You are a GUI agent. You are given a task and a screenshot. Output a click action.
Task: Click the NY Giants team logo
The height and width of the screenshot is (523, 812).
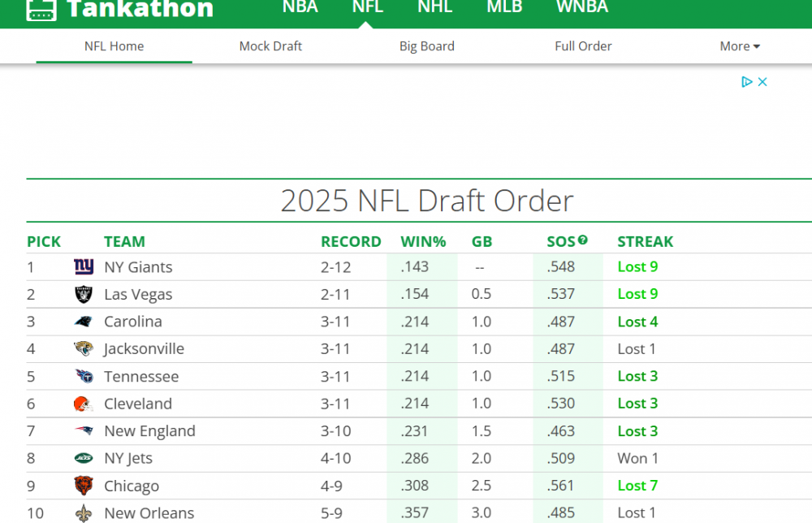coord(84,267)
